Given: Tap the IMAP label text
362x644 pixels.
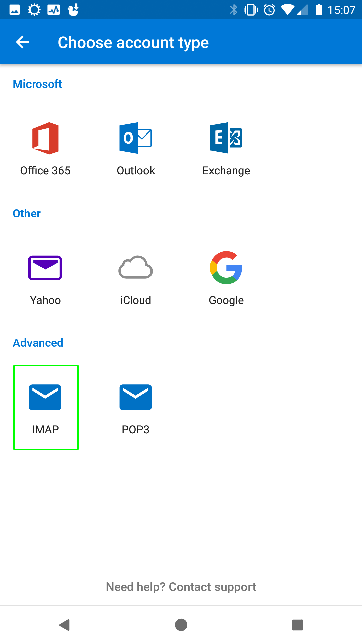Looking at the screenshot, I should (x=45, y=430).
